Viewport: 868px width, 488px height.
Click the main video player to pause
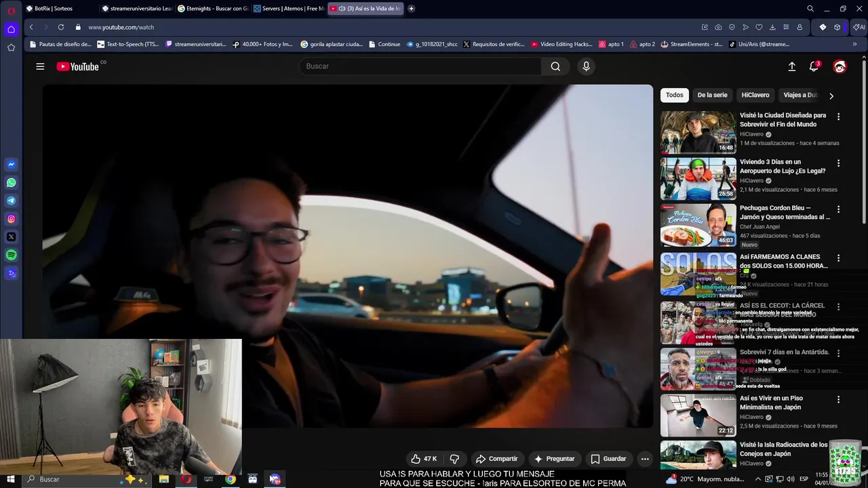tap(348, 256)
